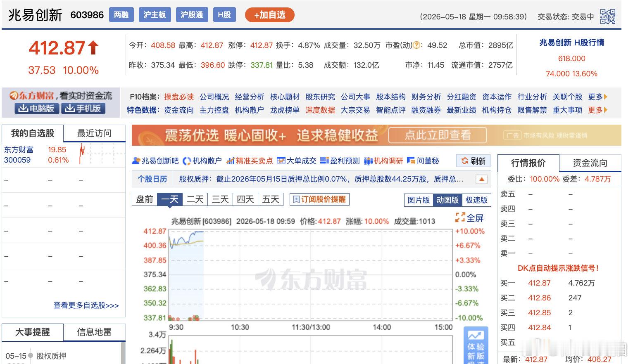Switch to 信息地雷 tab

pyautogui.click(x=94, y=332)
